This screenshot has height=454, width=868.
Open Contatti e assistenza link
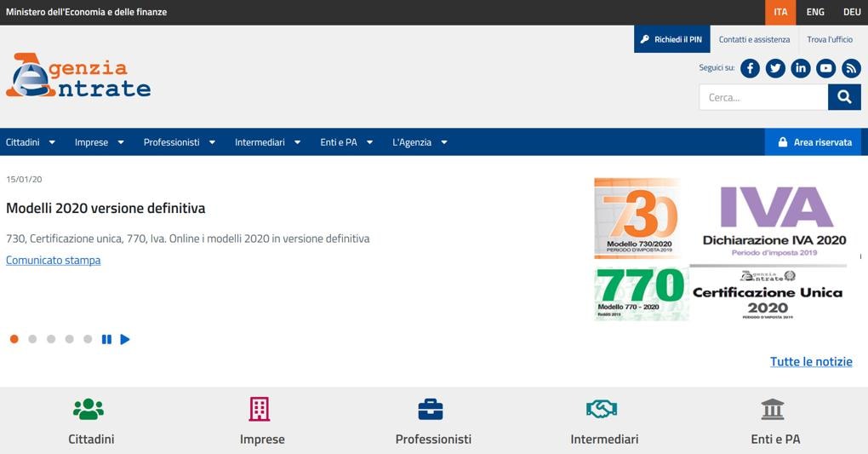[x=754, y=39]
